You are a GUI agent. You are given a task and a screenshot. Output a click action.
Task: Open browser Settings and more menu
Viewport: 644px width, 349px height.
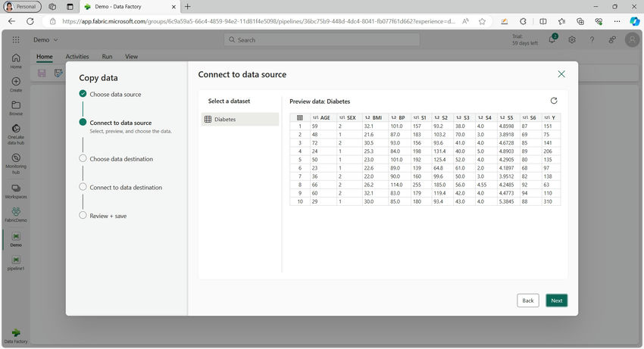point(617,21)
